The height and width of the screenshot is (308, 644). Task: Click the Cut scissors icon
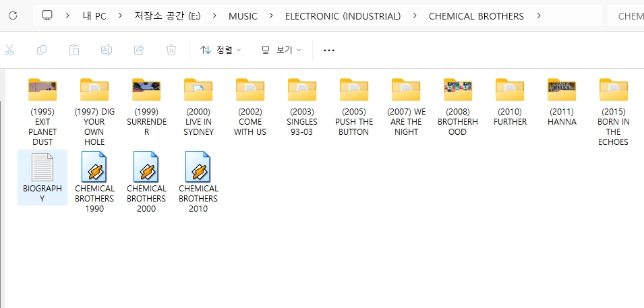pos(9,50)
